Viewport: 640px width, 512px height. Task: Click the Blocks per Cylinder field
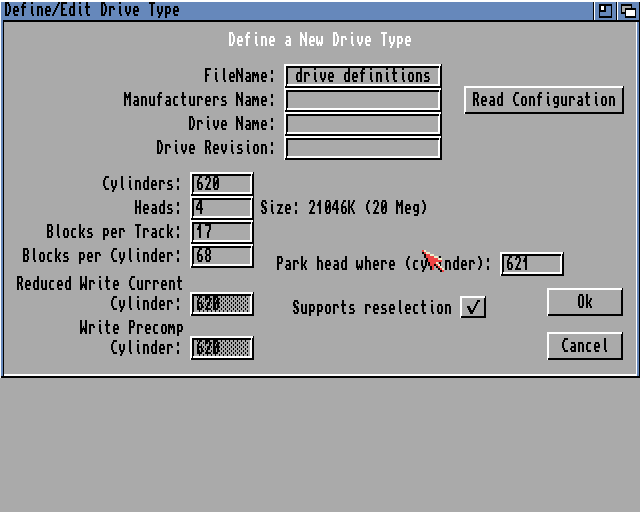222,256
